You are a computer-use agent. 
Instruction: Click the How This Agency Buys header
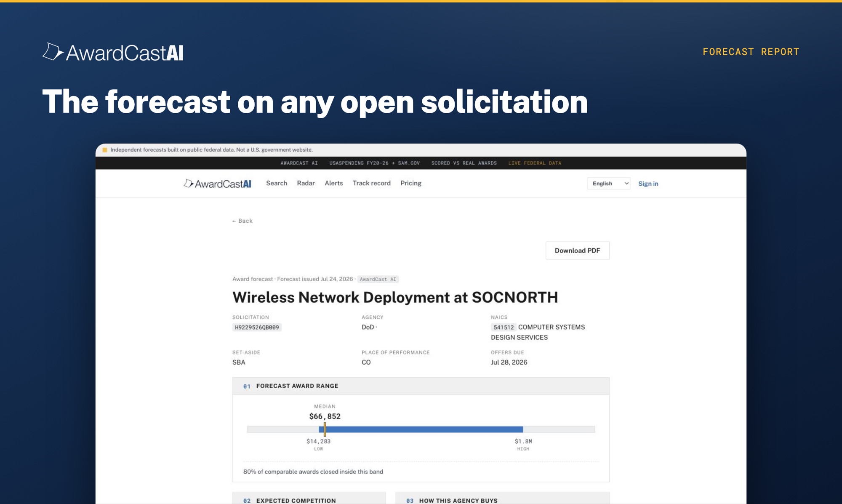coord(502,498)
